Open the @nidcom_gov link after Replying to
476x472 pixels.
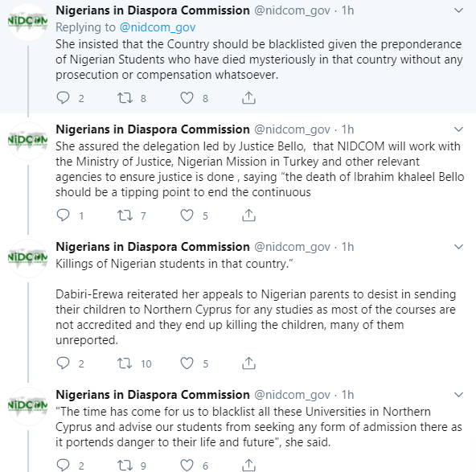tap(158, 27)
